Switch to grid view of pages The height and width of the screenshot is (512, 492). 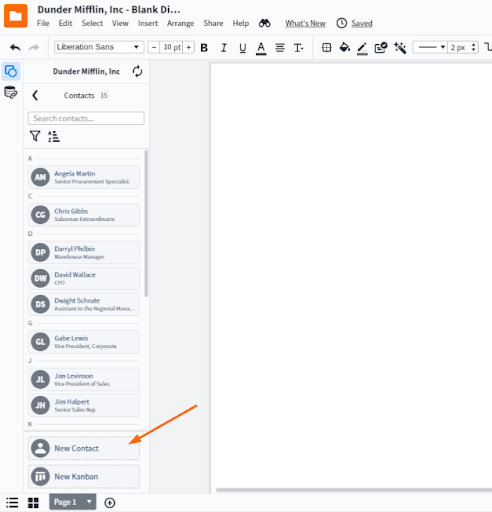pos(33,503)
